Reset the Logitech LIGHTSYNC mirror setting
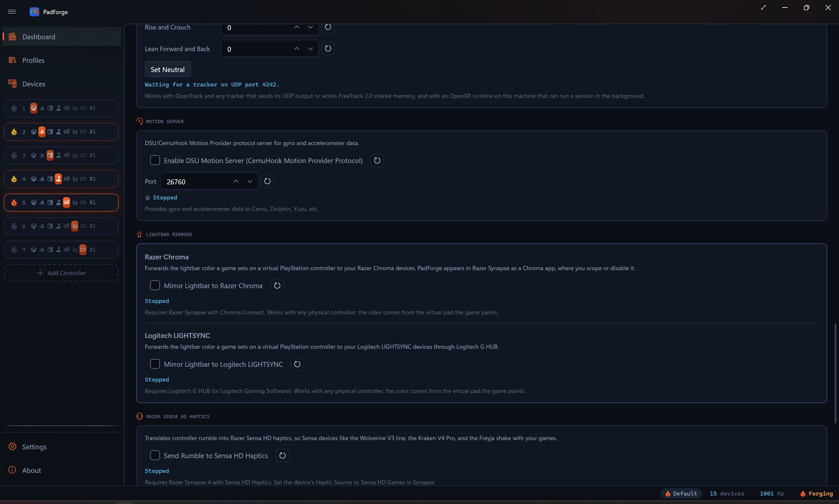Viewport: 839px width, 504px height. pos(297,364)
